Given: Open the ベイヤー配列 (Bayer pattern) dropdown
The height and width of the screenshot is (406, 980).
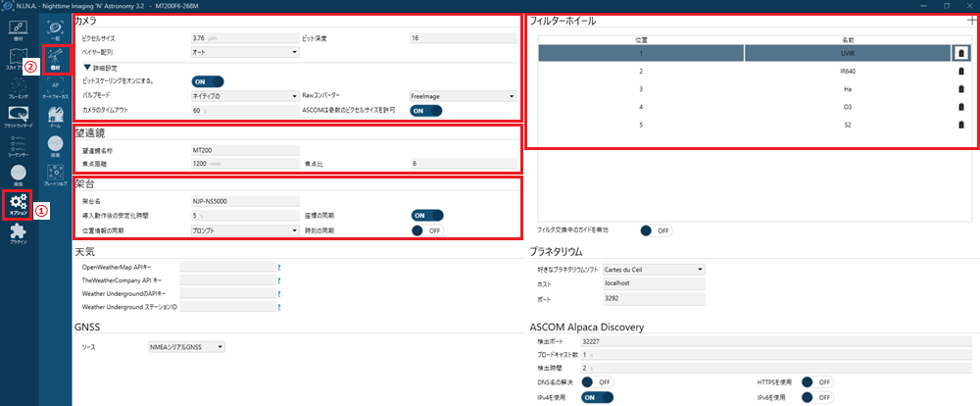Looking at the screenshot, I should click(244, 52).
